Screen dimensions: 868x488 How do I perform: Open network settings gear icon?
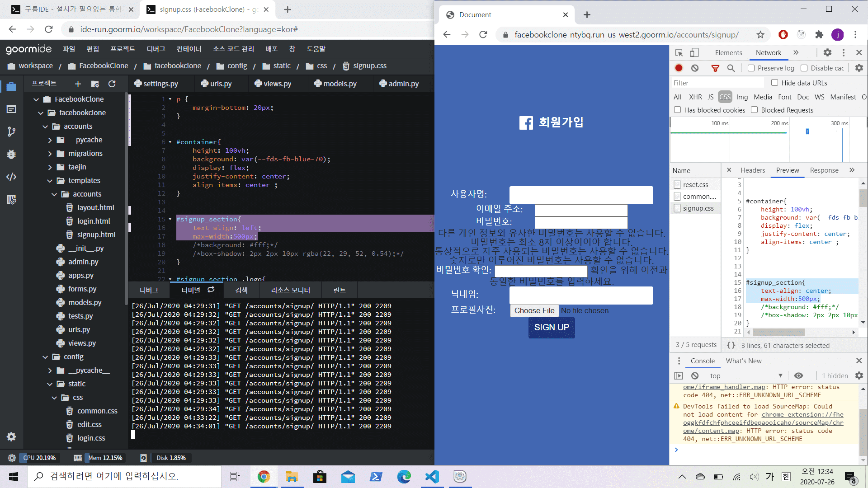[x=859, y=68]
